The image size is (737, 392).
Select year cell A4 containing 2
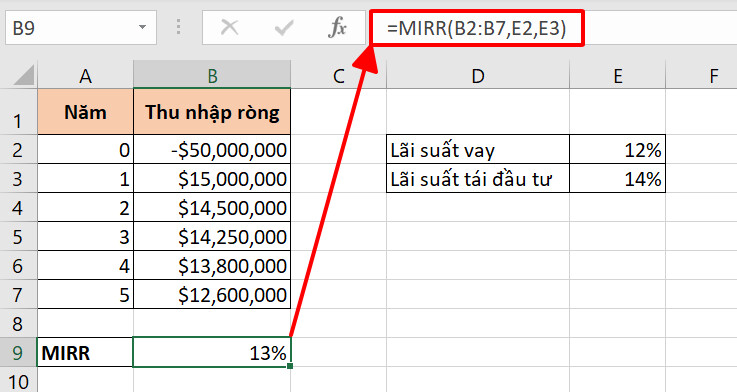click(x=86, y=208)
